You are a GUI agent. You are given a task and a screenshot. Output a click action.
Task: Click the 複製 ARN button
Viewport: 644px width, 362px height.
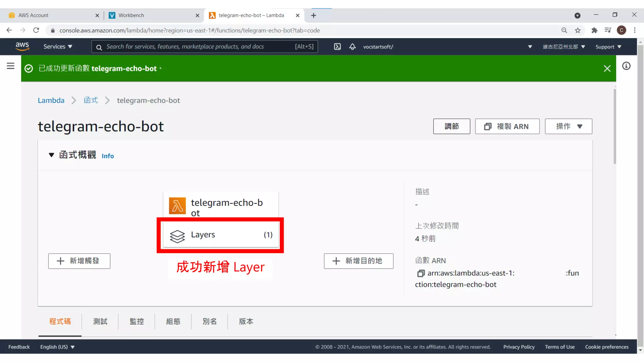pos(507,126)
